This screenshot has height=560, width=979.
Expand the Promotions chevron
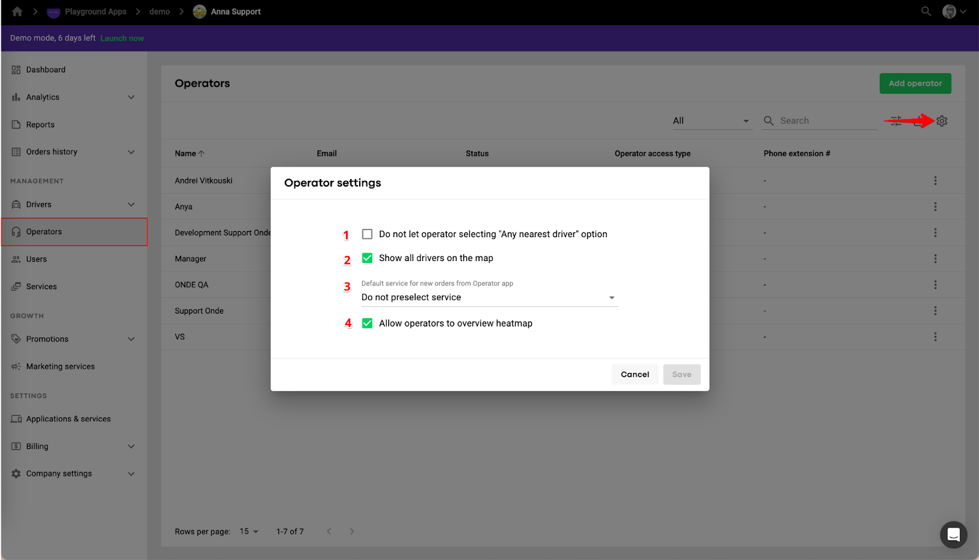click(131, 339)
